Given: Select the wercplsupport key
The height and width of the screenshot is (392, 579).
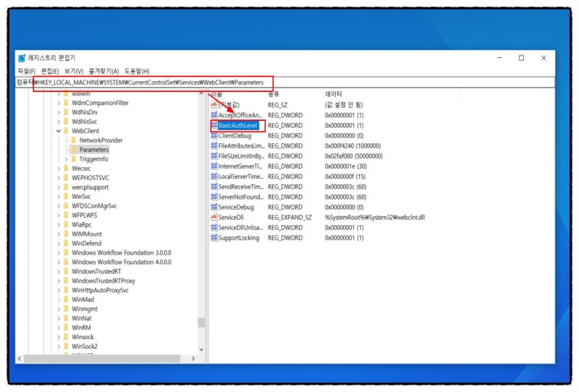Looking at the screenshot, I should 90,187.
